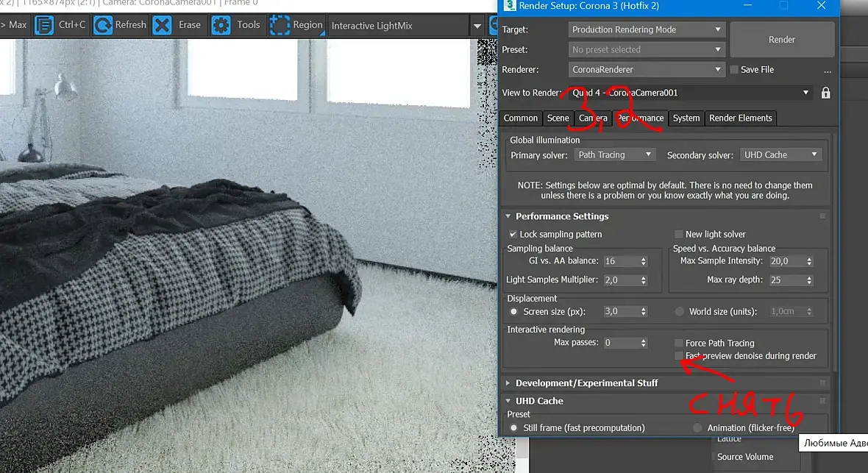Viewport: 868px width, 473px height.
Task: Open the View to Render dropdown
Action: pyautogui.click(x=690, y=93)
